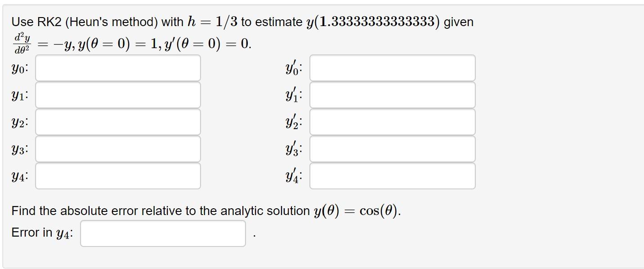Select the y'2 input box
The image size is (644, 269).
392,122
